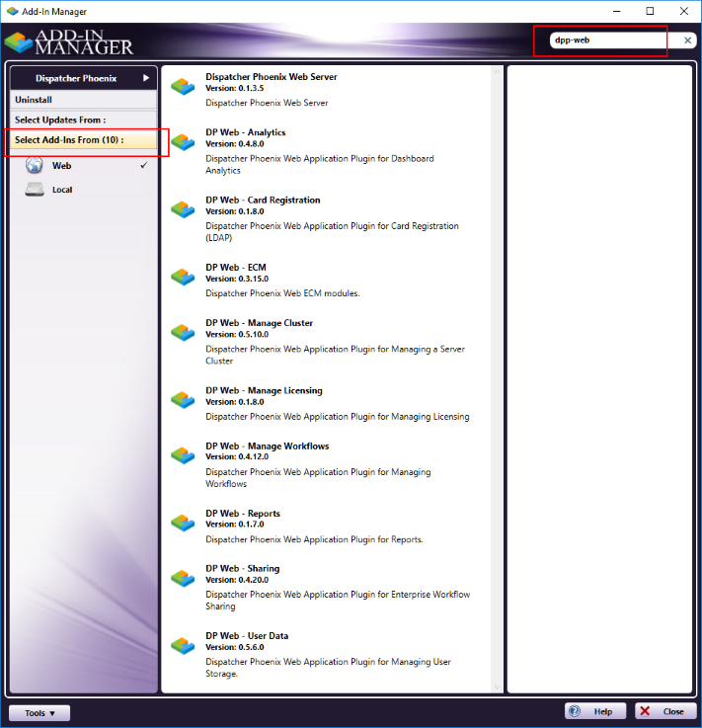Open the Tools dropdown menu
This screenshot has width=702, height=728.
(39, 712)
